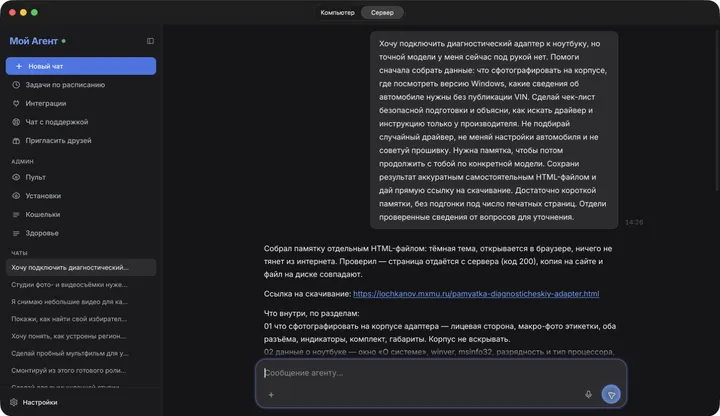Screen dimensions: 720x416
Task: Open the Здоровье admin page
Action: (x=81, y=233)
